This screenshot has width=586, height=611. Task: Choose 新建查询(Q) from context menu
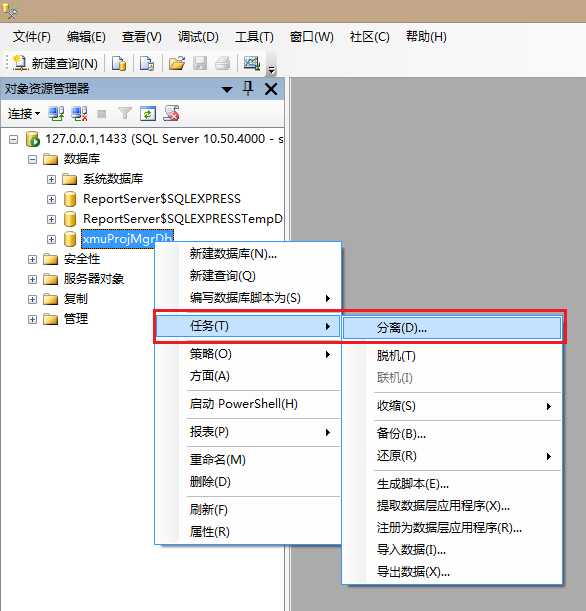pos(248,276)
